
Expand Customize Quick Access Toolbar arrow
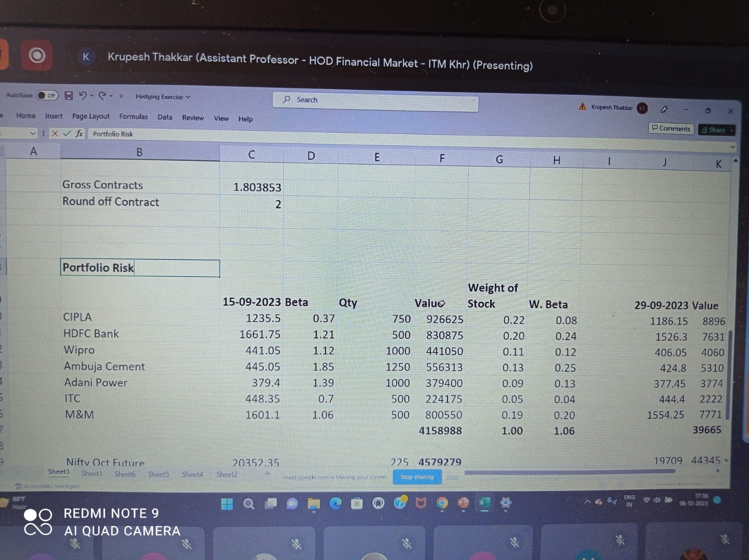point(121,96)
